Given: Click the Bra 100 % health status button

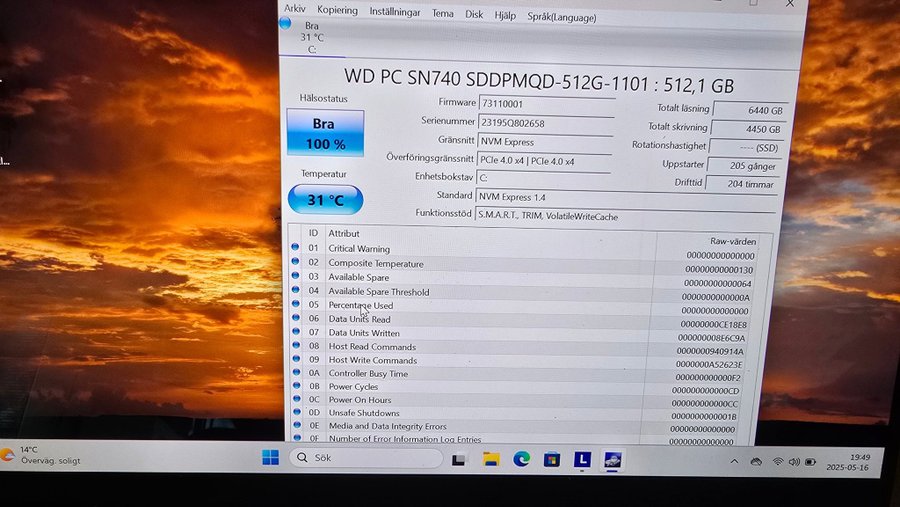Looking at the screenshot, I should point(325,133).
